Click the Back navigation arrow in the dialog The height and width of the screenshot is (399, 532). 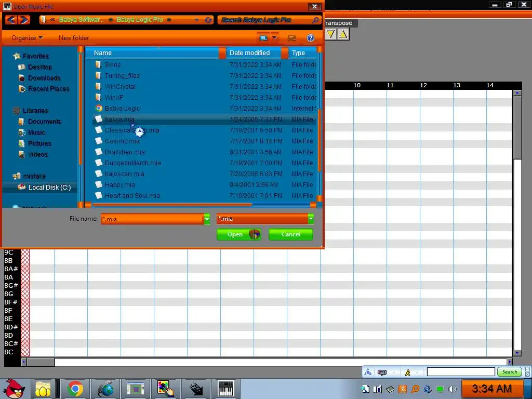[x=11, y=20]
